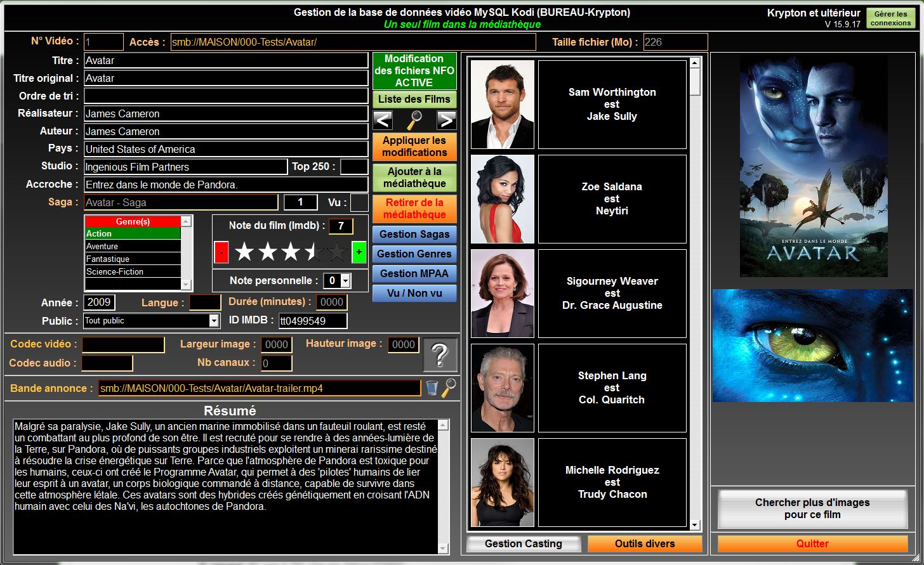Viewport: 924px width, 565px height.
Task: Select Science-Fiction in the genre list
Action: 133,271
